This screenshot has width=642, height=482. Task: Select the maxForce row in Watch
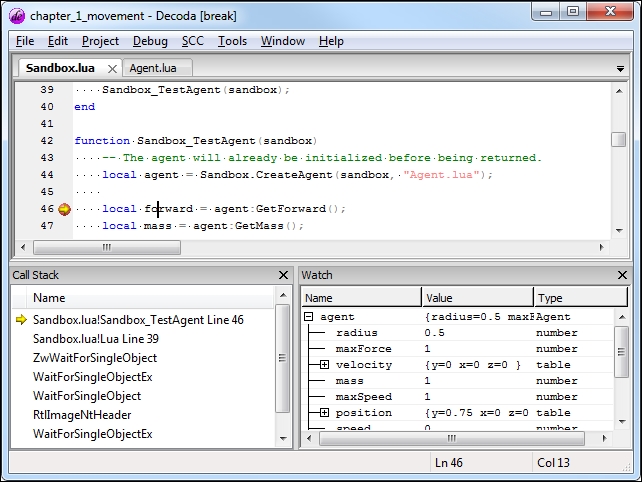coord(459,348)
